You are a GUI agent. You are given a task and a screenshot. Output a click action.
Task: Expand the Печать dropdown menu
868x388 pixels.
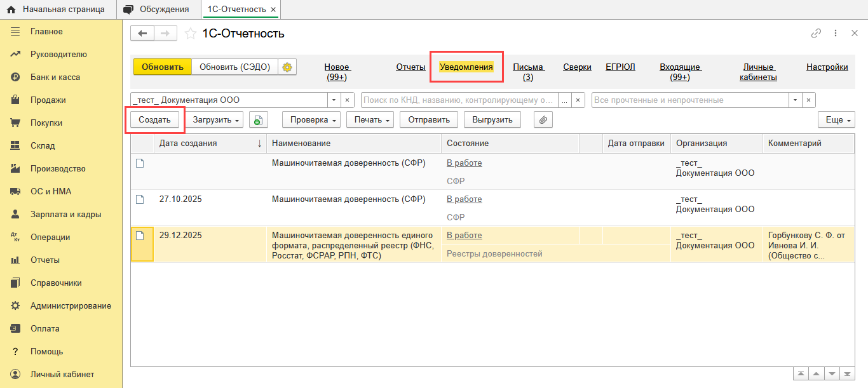[x=370, y=120]
